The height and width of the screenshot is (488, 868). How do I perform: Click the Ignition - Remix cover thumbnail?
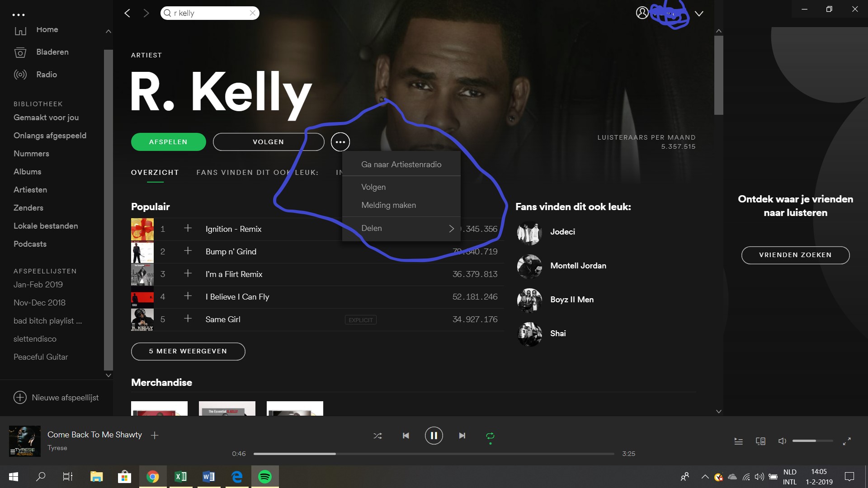click(142, 229)
